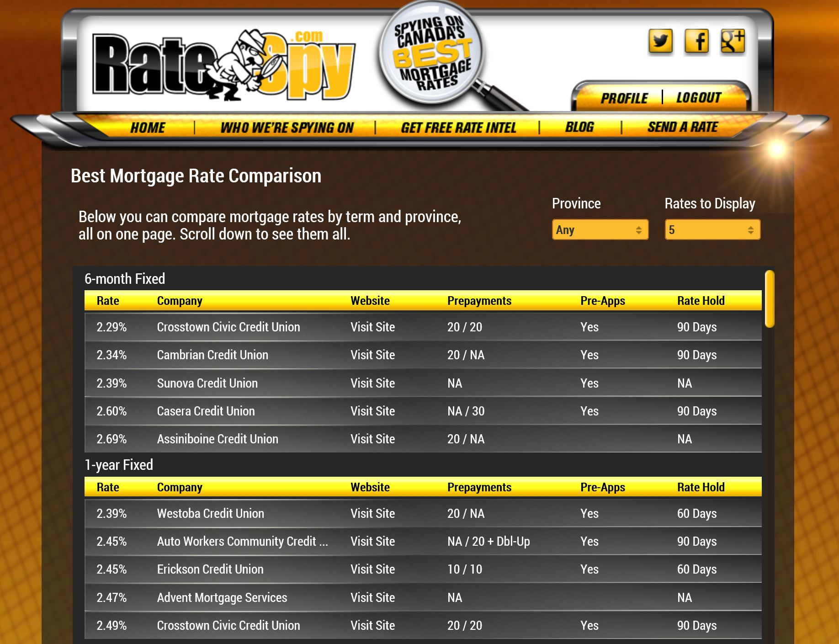The image size is (839, 644).
Task: Select Auto Workers Community Credit company name
Action: [242, 541]
